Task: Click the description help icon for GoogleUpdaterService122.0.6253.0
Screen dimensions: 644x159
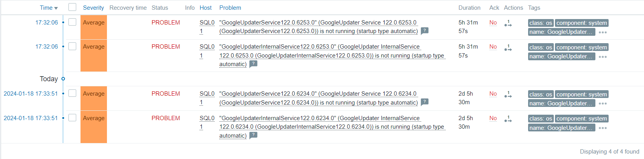Action: (425, 31)
